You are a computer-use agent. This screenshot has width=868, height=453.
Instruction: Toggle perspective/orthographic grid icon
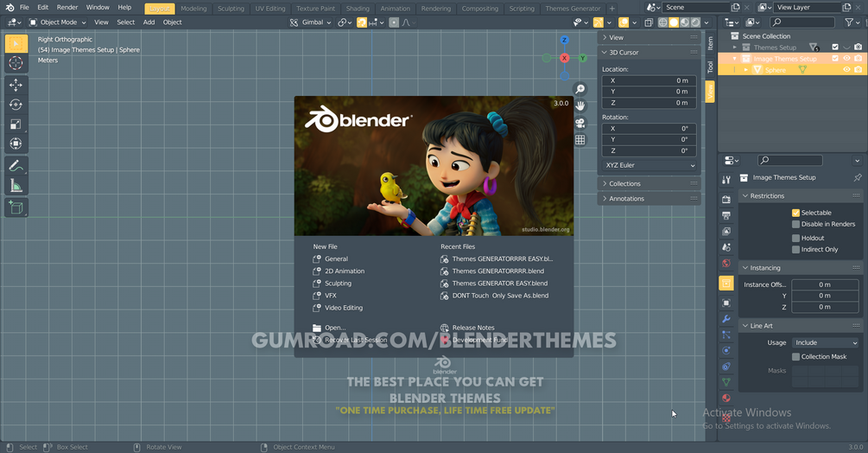pyautogui.click(x=580, y=139)
